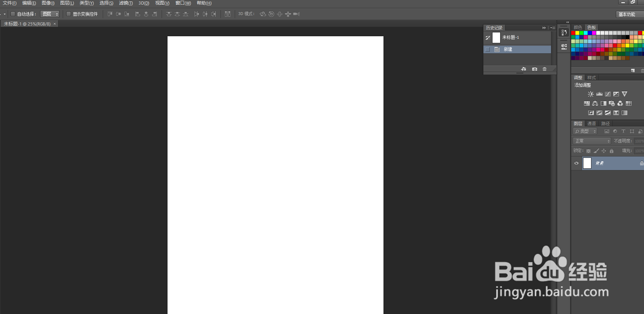Toggle lock all padlock icon

[612, 151]
